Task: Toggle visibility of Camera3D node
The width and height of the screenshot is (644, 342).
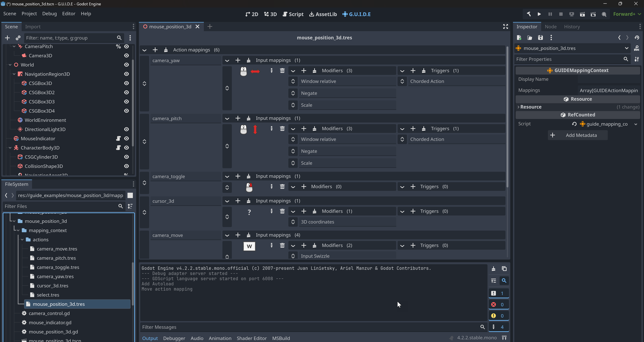Action: click(x=126, y=55)
